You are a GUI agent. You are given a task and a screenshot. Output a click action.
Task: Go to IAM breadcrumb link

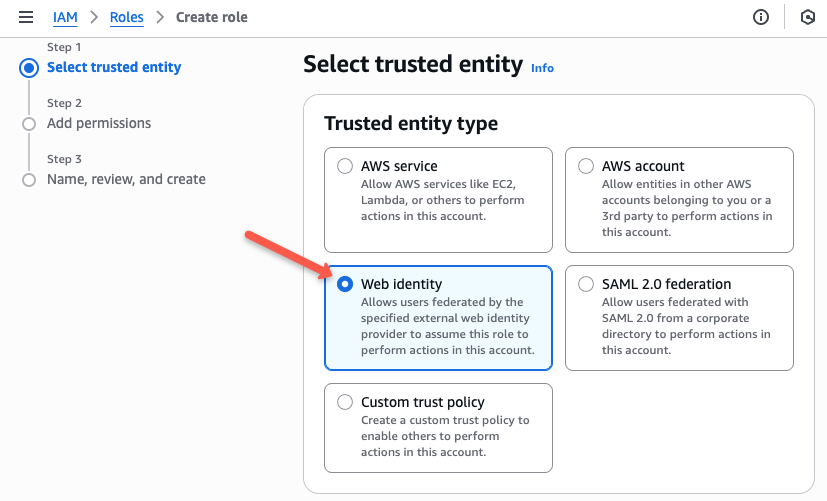point(65,17)
